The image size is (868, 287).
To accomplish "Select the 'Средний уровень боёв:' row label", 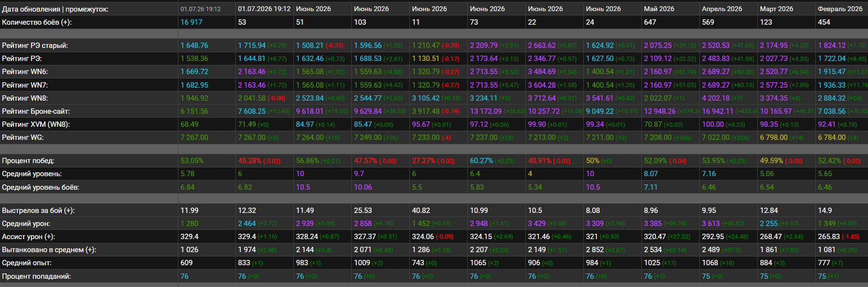I will point(41,187).
